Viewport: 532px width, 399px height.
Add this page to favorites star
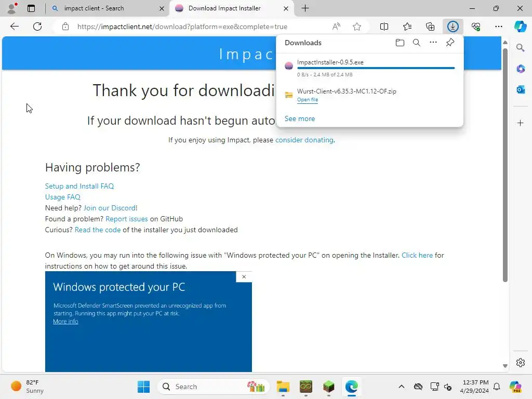[x=357, y=26]
